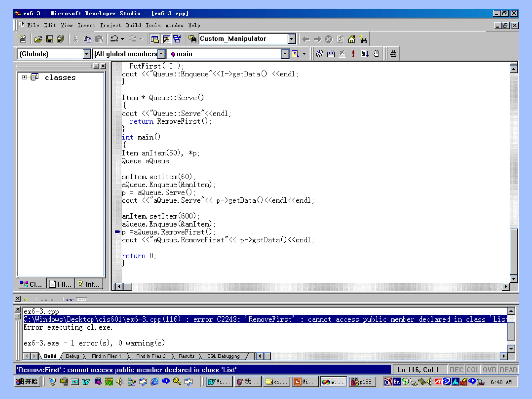Click the hand Insert Breakpoint icon
532x399 pixels.
click(x=376, y=54)
